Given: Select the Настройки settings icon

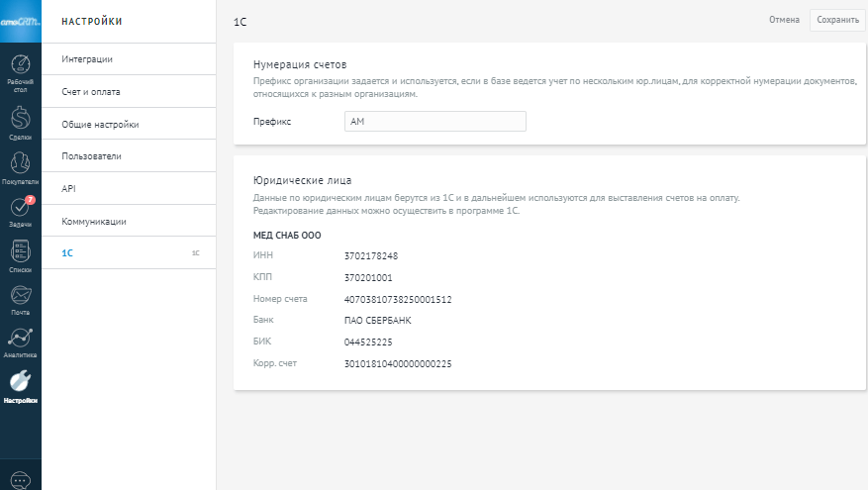Looking at the screenshot, I should pos(21,385).
